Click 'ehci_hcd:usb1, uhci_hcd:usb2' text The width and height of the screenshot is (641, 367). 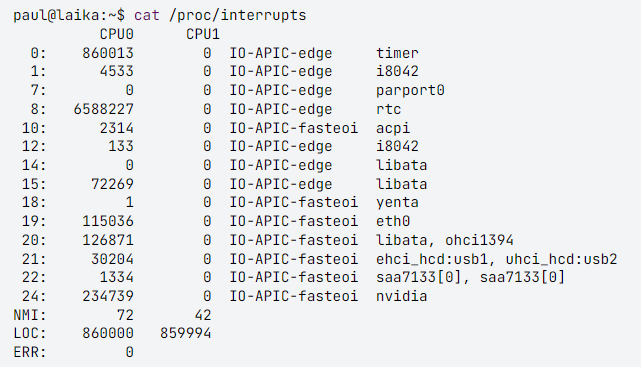click(496, 259)
